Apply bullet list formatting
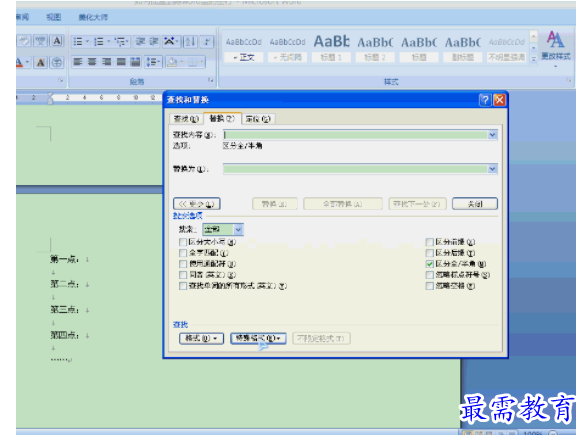Screen dimensions: 583x440 pyautogui.click(x=77, y=41)
